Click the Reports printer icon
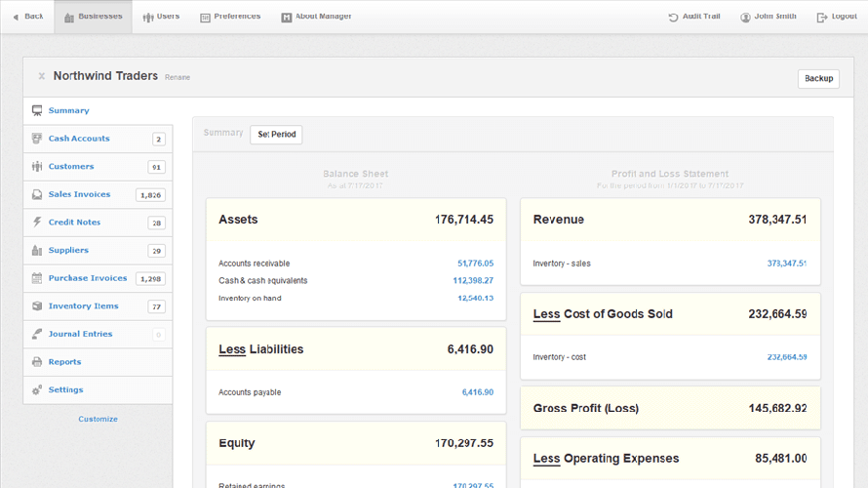This screenshot has width=868, height=488. pos(37,362)
